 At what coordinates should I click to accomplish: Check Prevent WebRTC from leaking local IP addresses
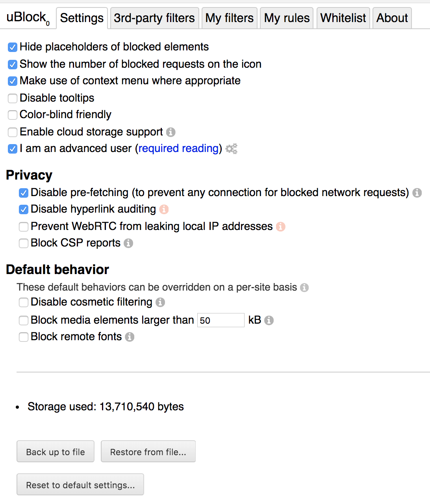[x=23, y=226]
